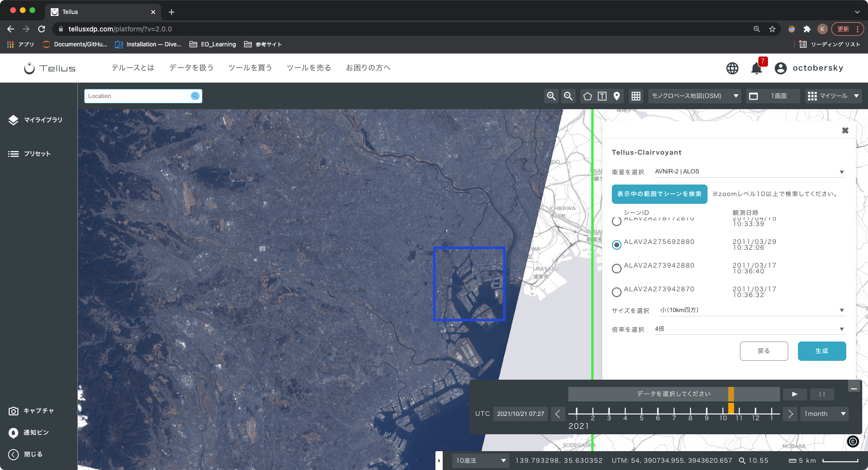
Task: Open the データを扱う menu
Action: (x=191, y=68)
